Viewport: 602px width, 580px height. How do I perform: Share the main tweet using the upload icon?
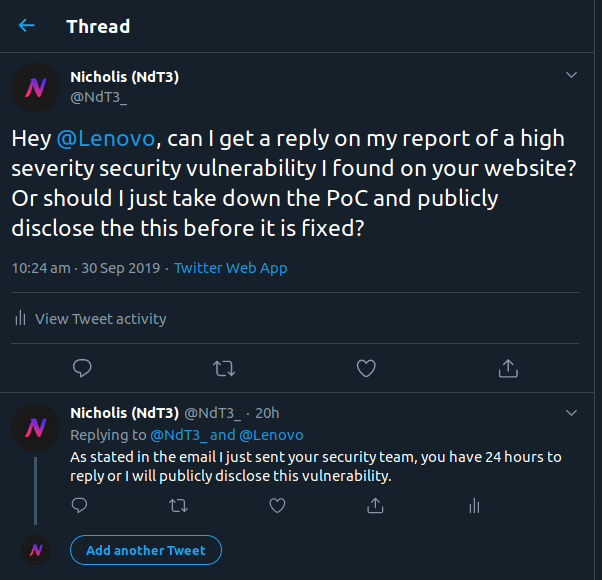[x=508, y=368]
